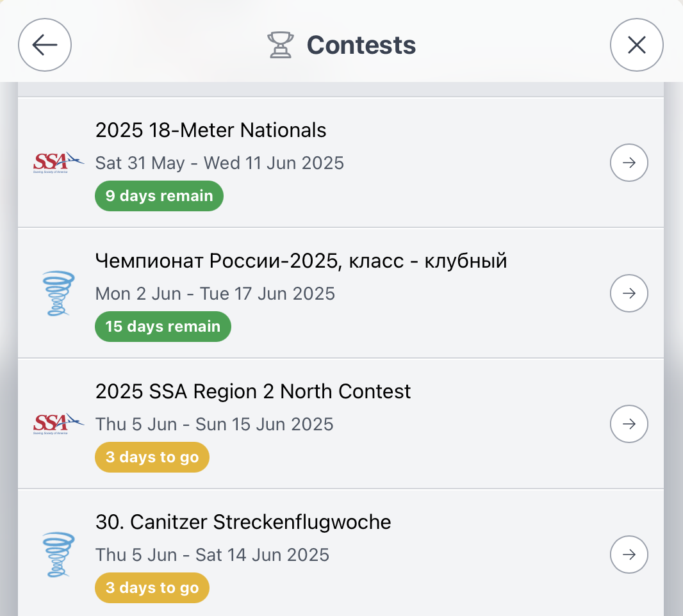Open arrow for 2025 18-Meter Nationals

pos(629,163)
